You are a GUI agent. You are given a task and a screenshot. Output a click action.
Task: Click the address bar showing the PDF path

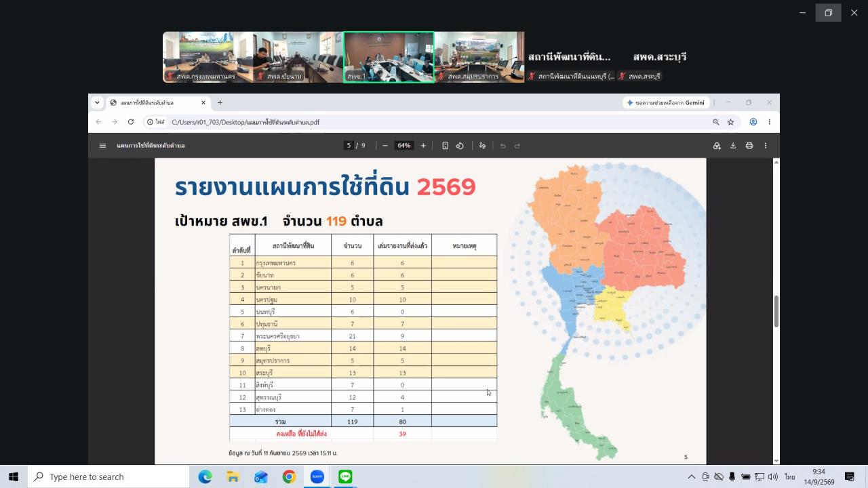434,122
